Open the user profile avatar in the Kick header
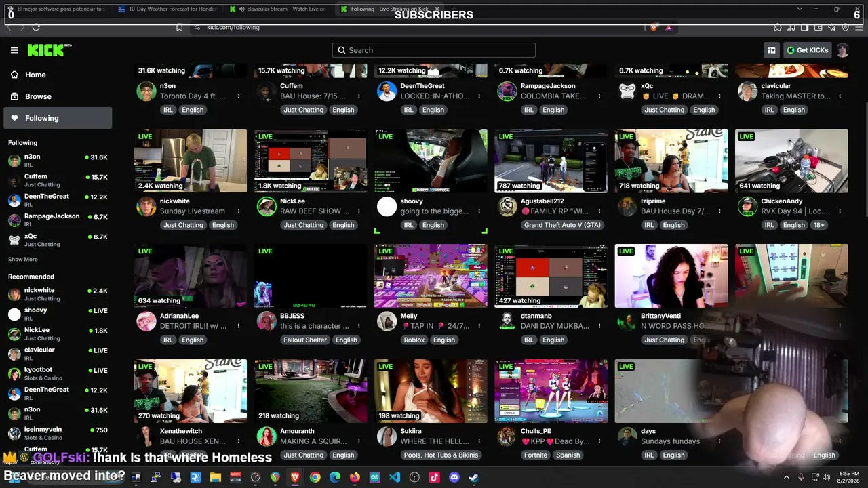This screenshot has height=488, width=868. 842,50
